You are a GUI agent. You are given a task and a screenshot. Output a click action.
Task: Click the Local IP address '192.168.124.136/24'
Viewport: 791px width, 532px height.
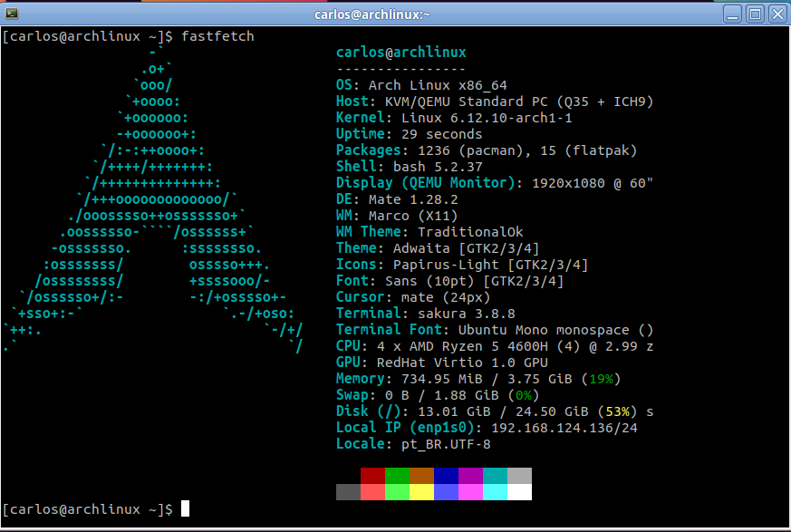(x=564, y=428)
